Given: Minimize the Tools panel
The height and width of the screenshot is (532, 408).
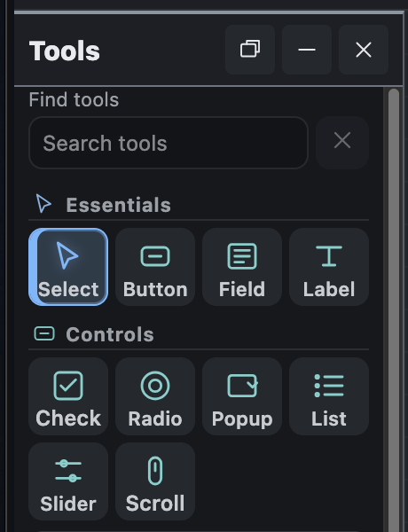Looking at the screenshot, I should 307,50.
